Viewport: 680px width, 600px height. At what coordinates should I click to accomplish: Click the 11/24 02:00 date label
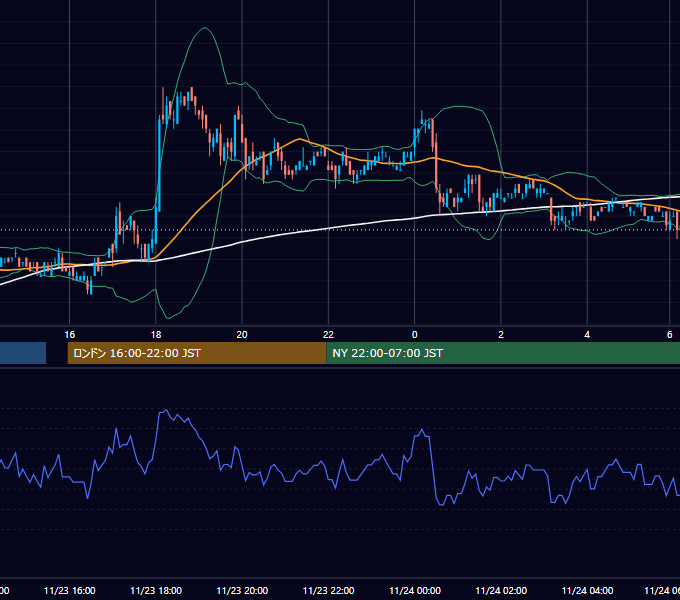501,590
